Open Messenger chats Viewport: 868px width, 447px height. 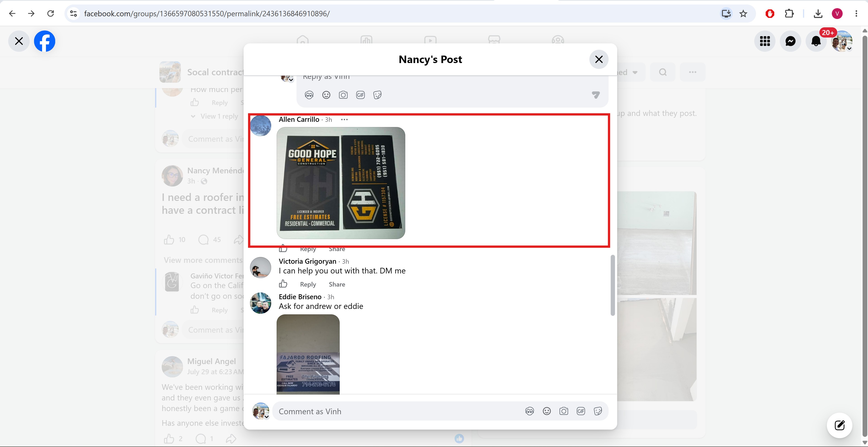click(790, 41)
